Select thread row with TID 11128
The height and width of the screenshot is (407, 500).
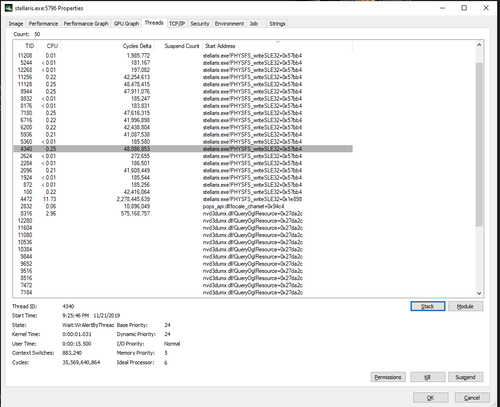click(x=183, y=84)
